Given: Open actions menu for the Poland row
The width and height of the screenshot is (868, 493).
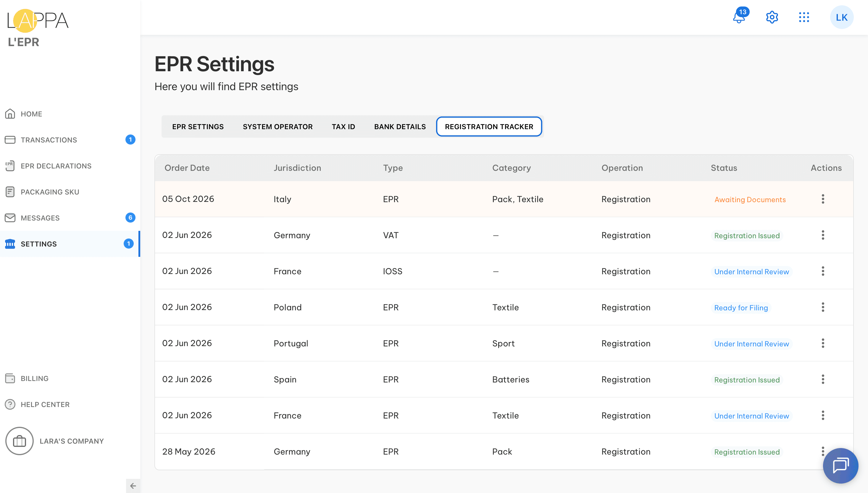Looking at the screenshot, I should click(823, 307).
